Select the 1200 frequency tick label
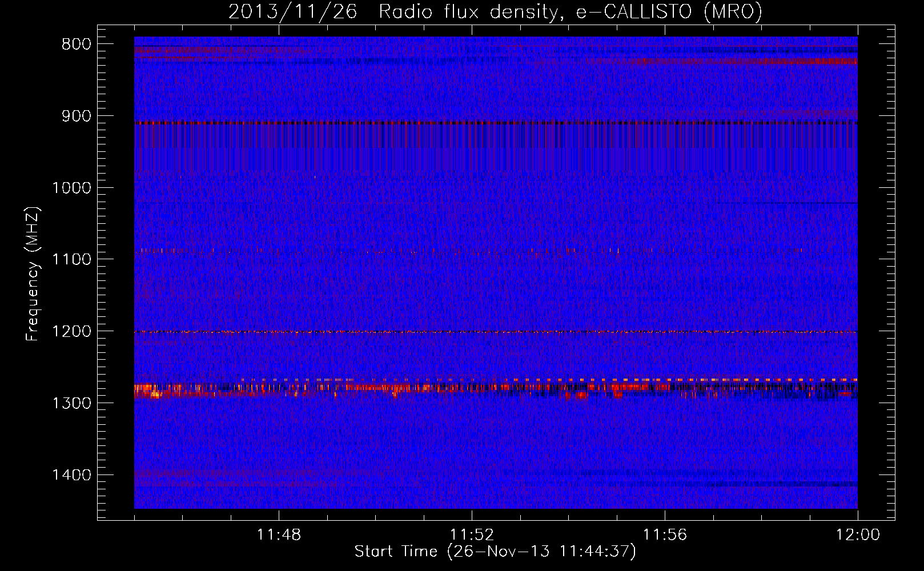Image resolution: width=924 pixels, height=571 pixels. [x=71, y=332]
